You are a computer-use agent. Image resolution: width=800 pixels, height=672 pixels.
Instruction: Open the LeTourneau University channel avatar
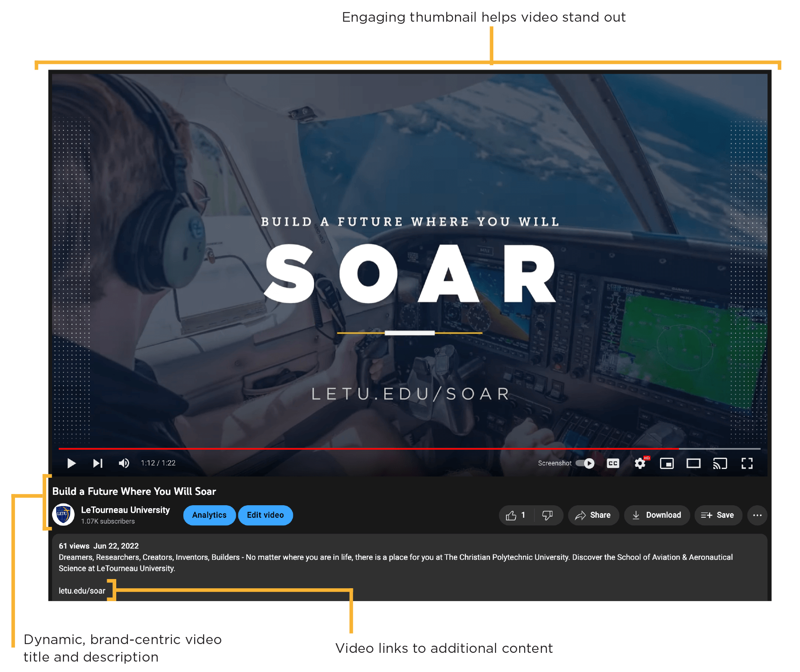click(63, 514)
